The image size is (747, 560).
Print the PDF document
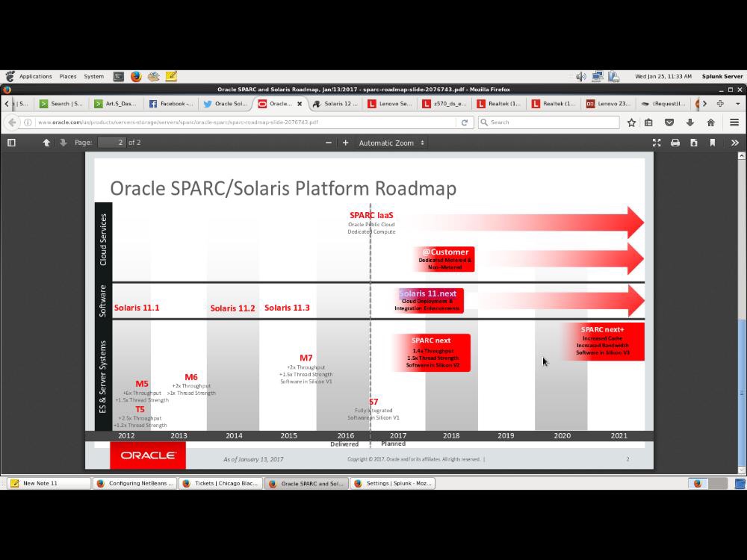coord(675,143)
